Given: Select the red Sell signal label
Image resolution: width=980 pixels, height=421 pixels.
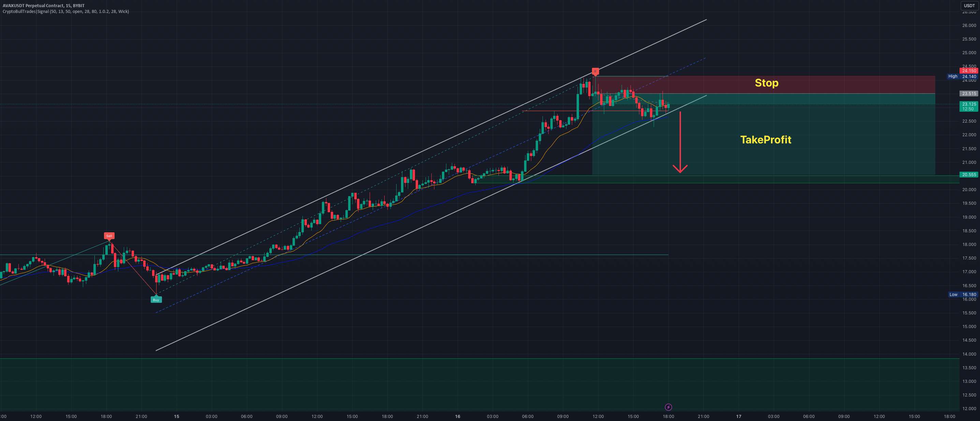Looking at the screenshot, I should [109, 236].
